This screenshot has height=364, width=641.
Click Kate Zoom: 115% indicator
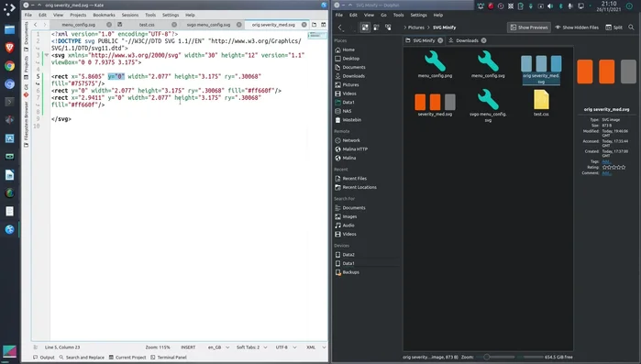pyautogui.click(x=158, y=347)
